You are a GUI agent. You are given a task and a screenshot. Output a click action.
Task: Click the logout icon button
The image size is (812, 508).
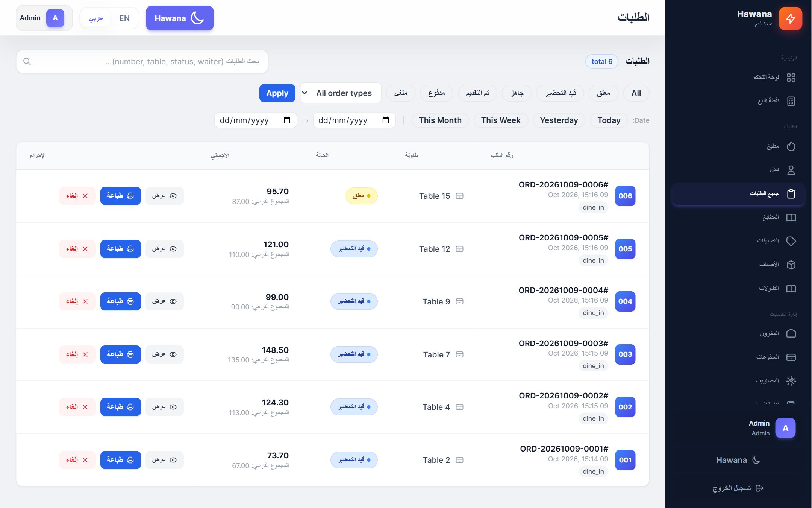(759, 488)
